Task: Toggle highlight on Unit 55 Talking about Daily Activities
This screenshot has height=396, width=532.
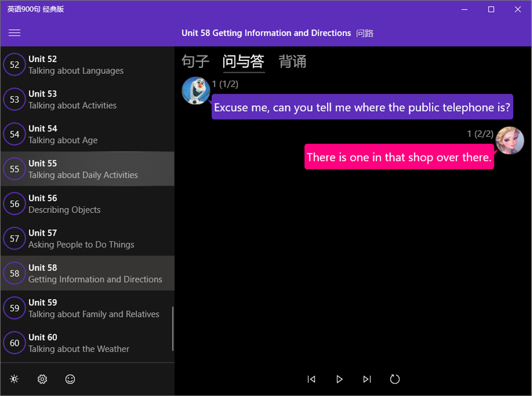Action: pos(87,169)
